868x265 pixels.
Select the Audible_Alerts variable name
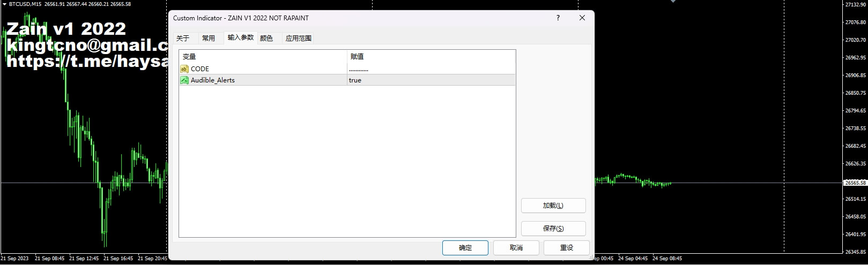coord(213,80)
